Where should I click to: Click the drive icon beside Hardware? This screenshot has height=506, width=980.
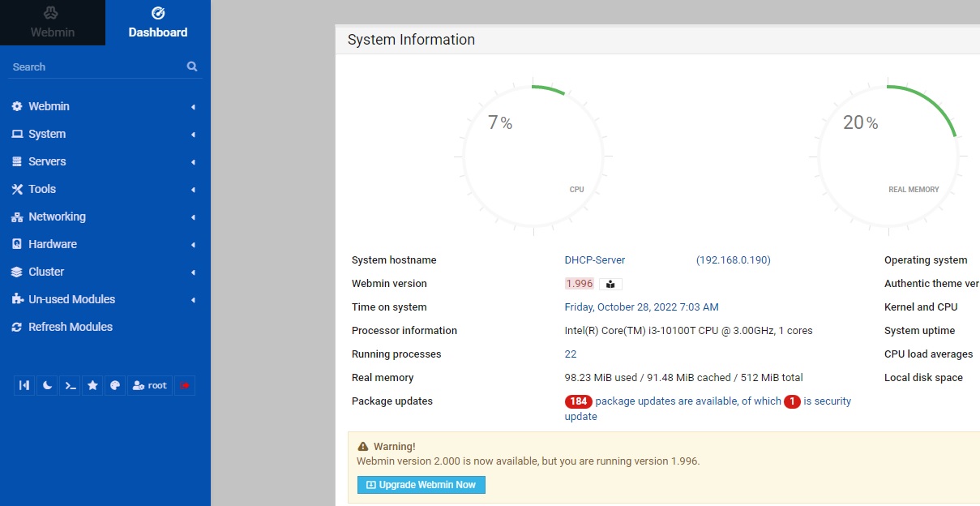click(17, 244)
